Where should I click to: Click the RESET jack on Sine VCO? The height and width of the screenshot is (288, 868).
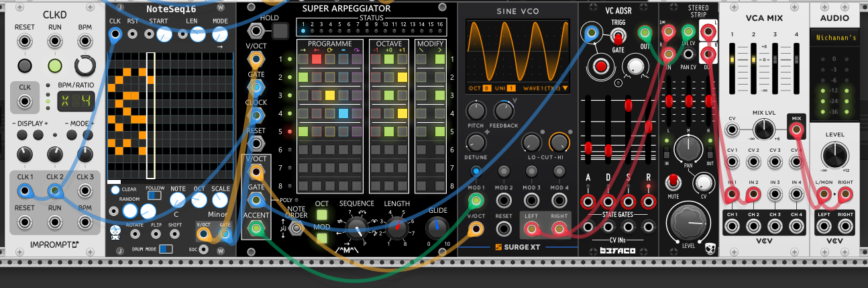(504, 229)
